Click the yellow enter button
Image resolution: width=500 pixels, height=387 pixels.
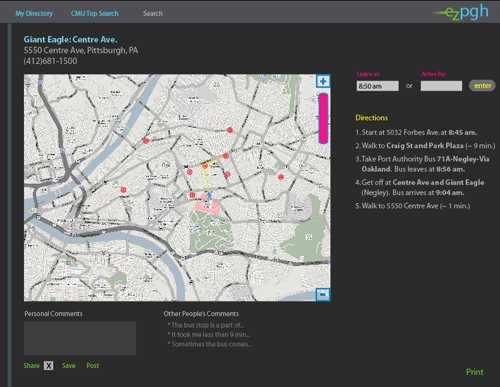tap(482, 86)
